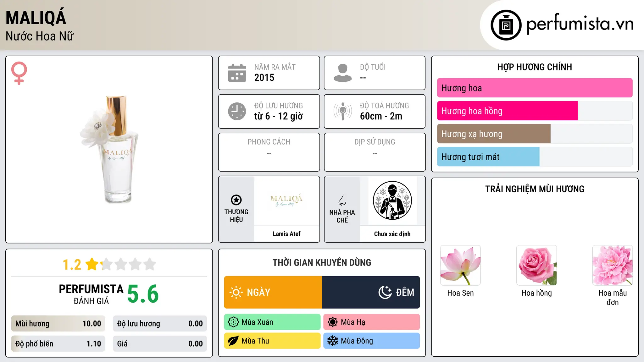Image resolution: width=644 pixels, height=362 pixels.
Task: Click the perfumer text Chưa xác định
Action: pyautogui.click(x=392, y=234)
